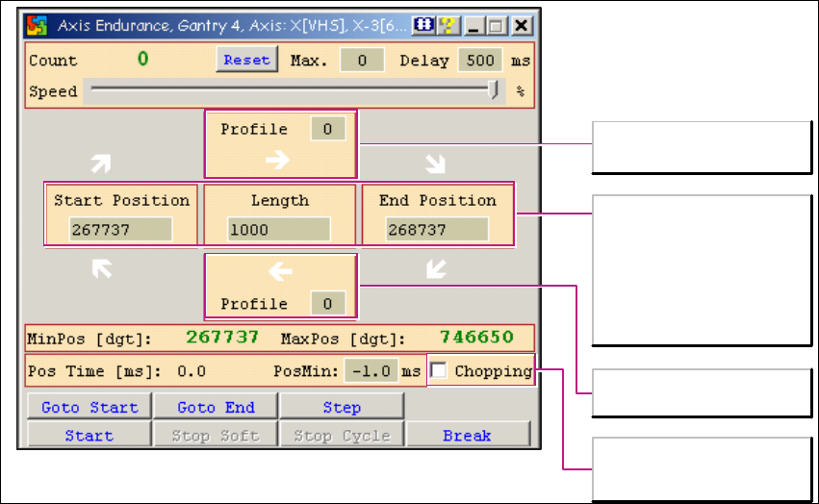Open the application icon menu in title bar
The width and height of the screenshot is (819, 504).
(37, 26)
